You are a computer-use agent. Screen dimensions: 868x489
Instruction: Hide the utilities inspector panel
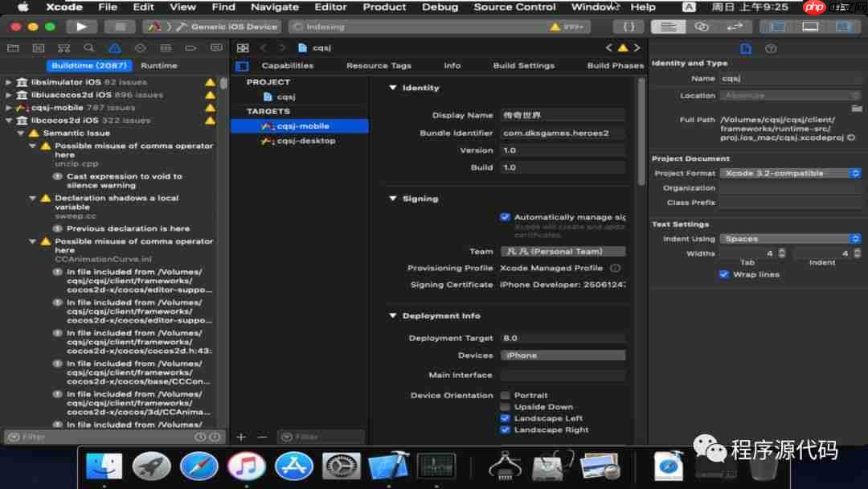click(x=843, y=27)
